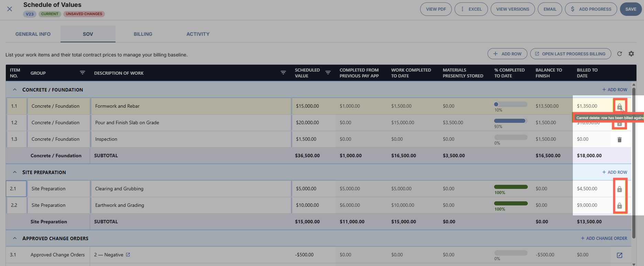Viewport: 644px width, 266px height.
Task: Click the lock icon on row 1.1
Action: click(620, 106)
